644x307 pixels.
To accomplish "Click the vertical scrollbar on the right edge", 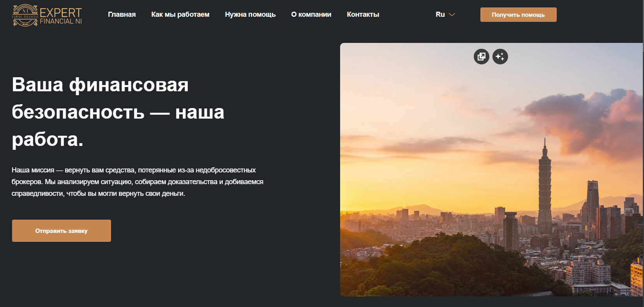I will 643,156.
